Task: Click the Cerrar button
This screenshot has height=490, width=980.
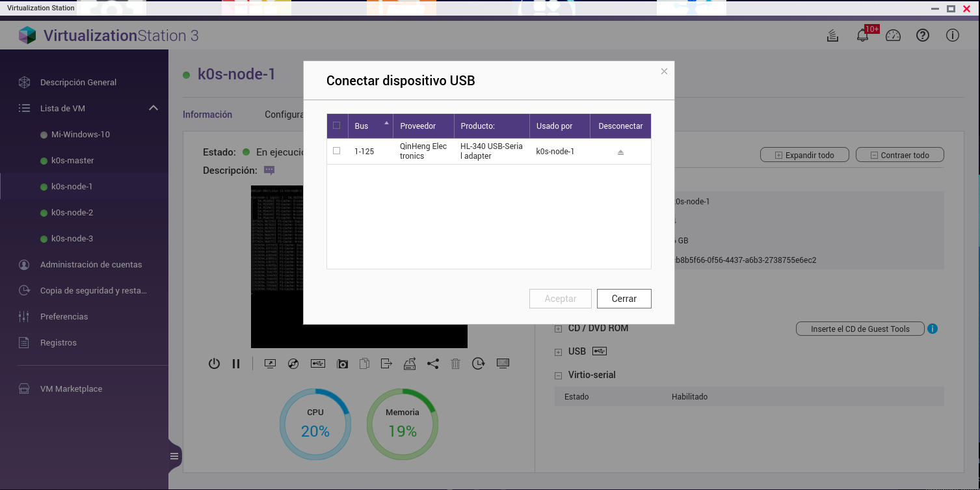Action: [624, 299]
